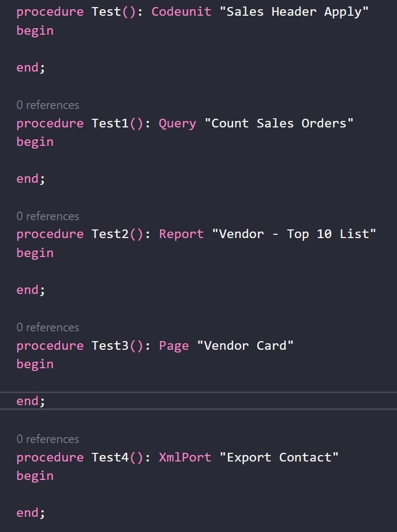This screenshot has width=397, height=532.
Task: Click the highlighted "end;" line of Test3
Action: 31,401
